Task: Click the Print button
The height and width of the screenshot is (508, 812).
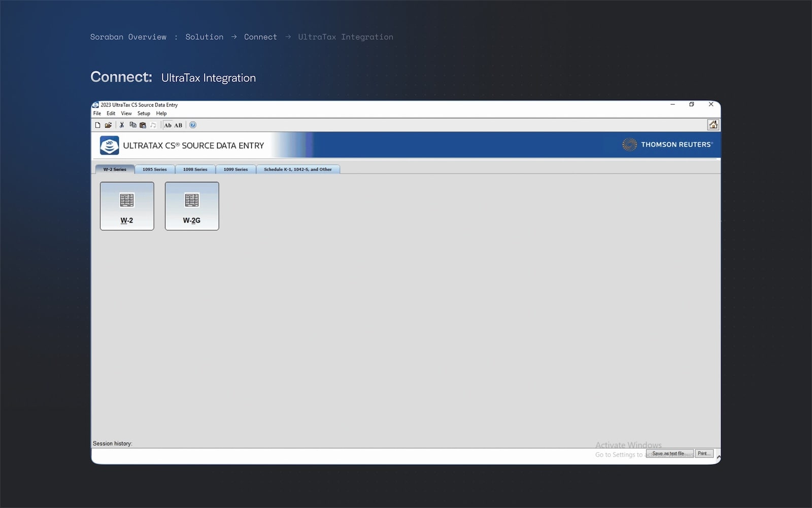Action: [704, 454]
